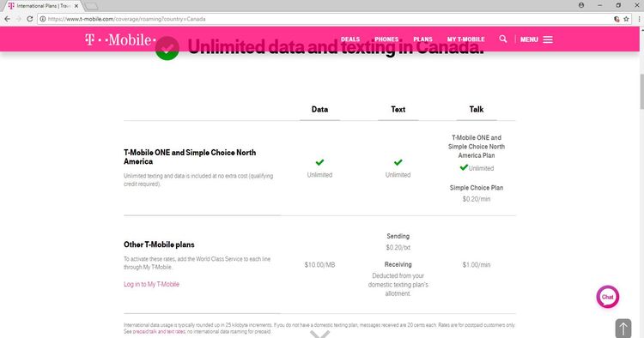Click the Receiving label
Image resolution: width=644 pixels, height=338 pixels.
click(x=398, y=264)
